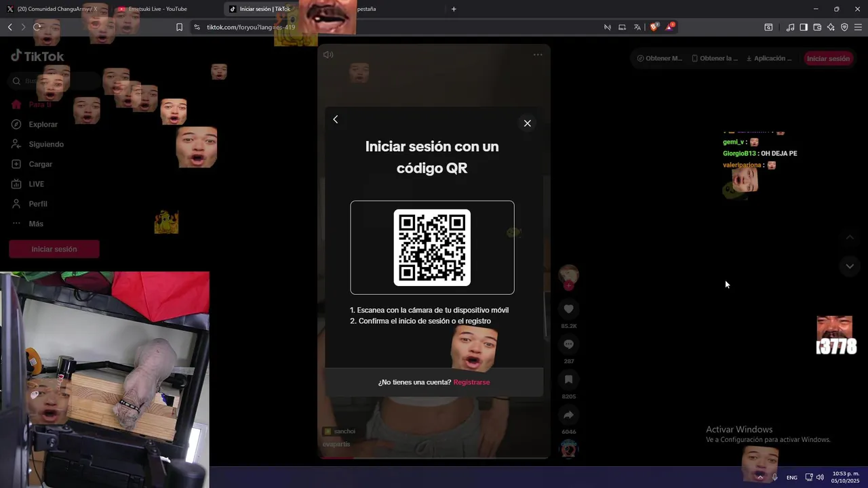The width and height of the screenshot is (868, 488).
Task: Go to the previous video arrow
Action: point(850,237)
